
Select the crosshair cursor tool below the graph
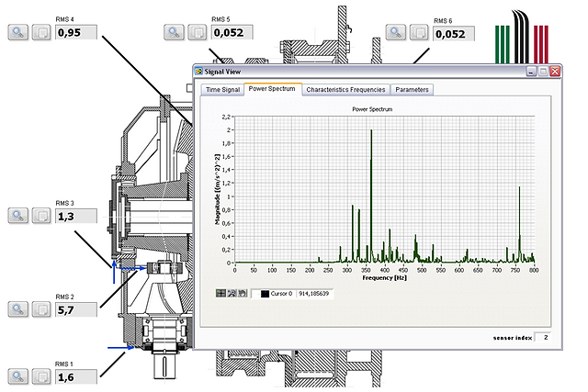click(x=220, y=293)
